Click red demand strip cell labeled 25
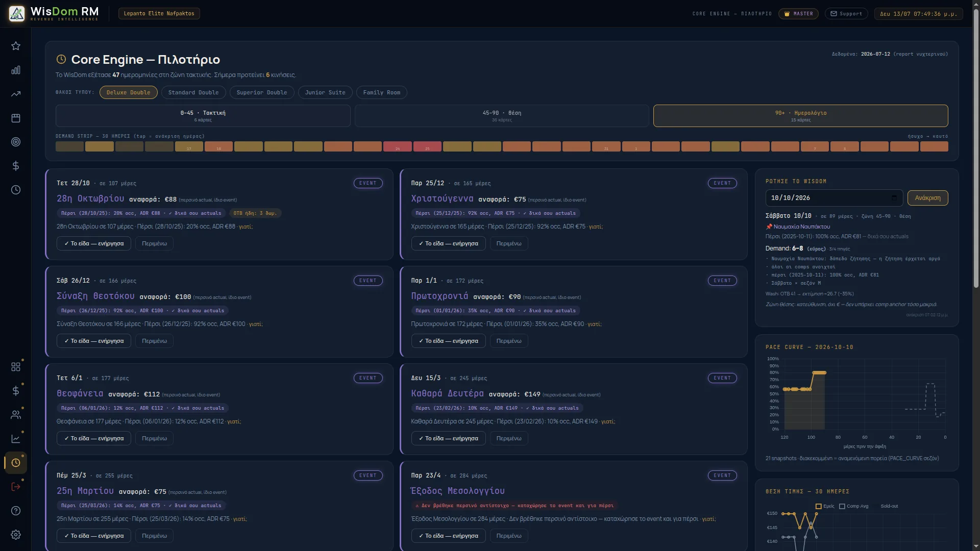This screenshot has height=551, width=980. coord(427,146)
